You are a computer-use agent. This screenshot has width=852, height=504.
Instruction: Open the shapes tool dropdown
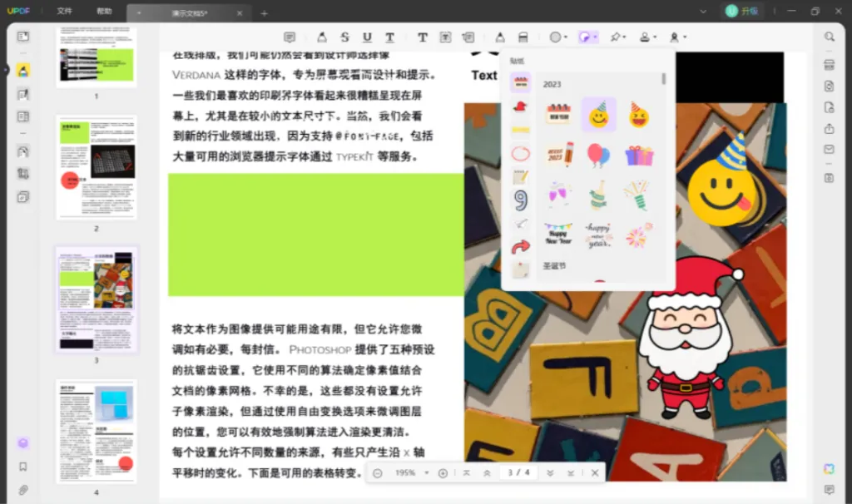[x=558, y=37]
